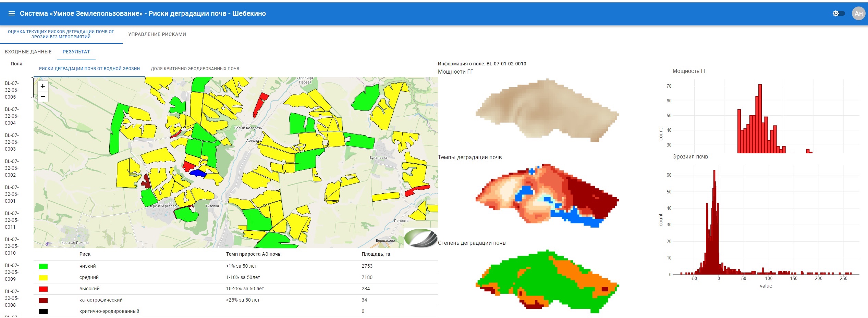Click the area value 7180
Image resolution: width=868 pixels, height=318 pixels.
367,277
